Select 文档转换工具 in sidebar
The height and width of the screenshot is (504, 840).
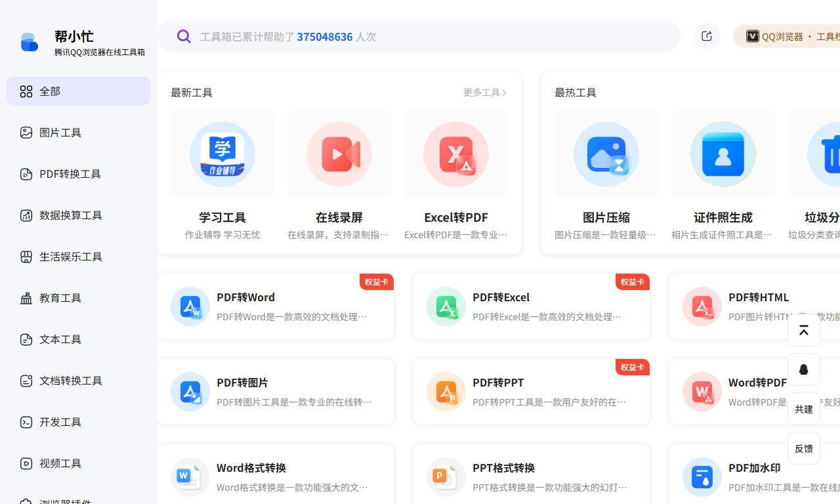click(x=79, y=381)
